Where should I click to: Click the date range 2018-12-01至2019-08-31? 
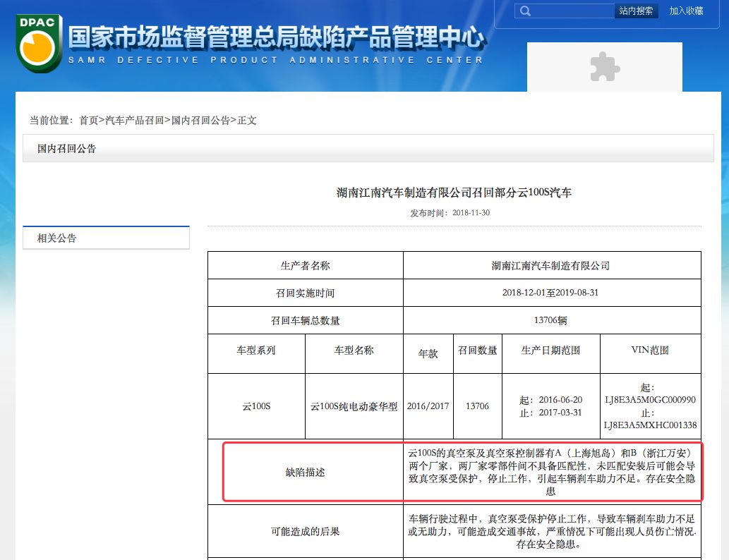pyautogui.click(x=550, y=293)
